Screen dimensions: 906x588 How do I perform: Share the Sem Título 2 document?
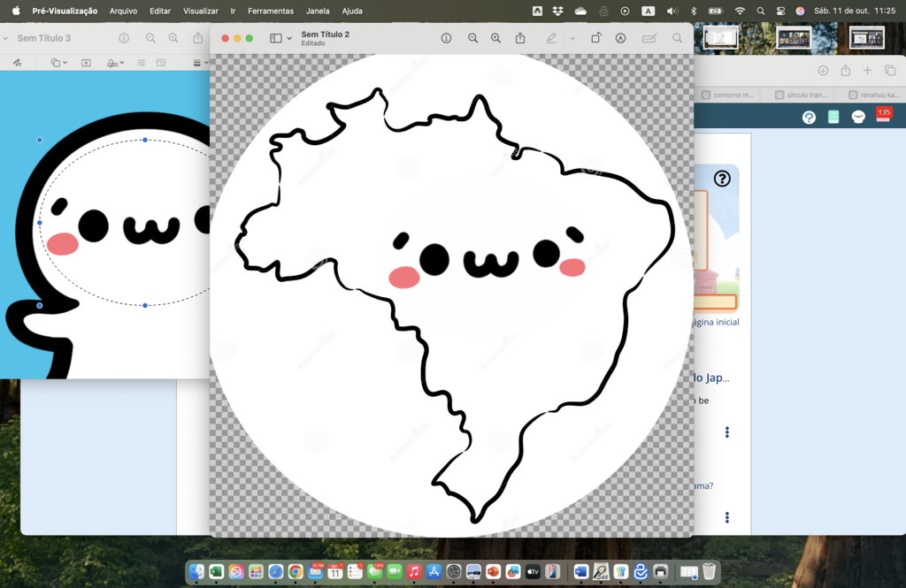coord(520,38)
